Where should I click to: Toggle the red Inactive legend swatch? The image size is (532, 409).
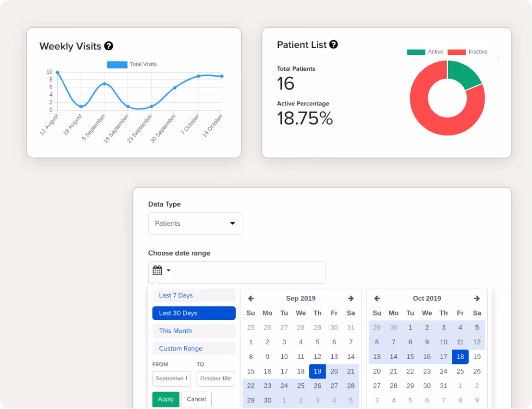(x=457, y=52)
